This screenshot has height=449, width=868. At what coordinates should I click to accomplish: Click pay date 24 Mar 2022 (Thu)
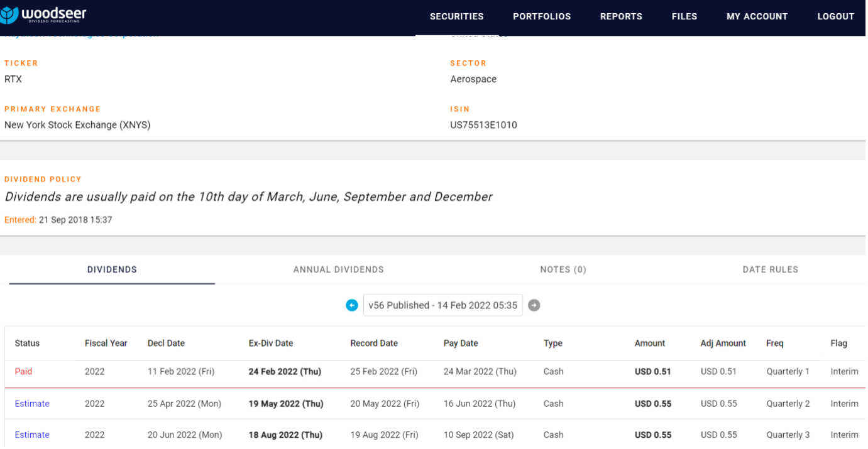click(480, 372)
